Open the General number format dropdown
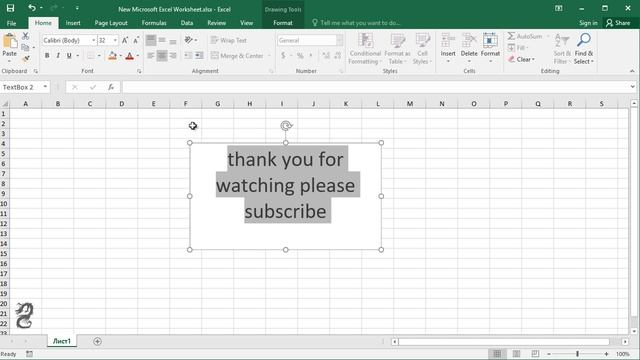The image size is (640, 360). tap(340, 40)
